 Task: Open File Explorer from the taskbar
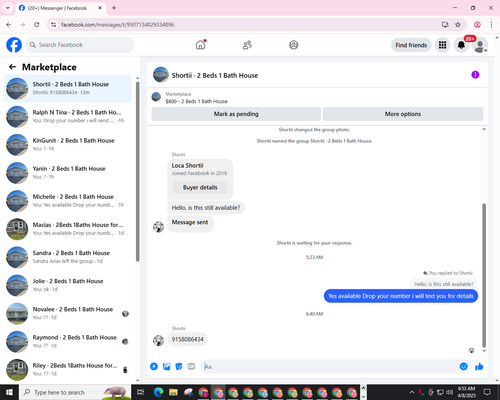click(x=173, y=392)
